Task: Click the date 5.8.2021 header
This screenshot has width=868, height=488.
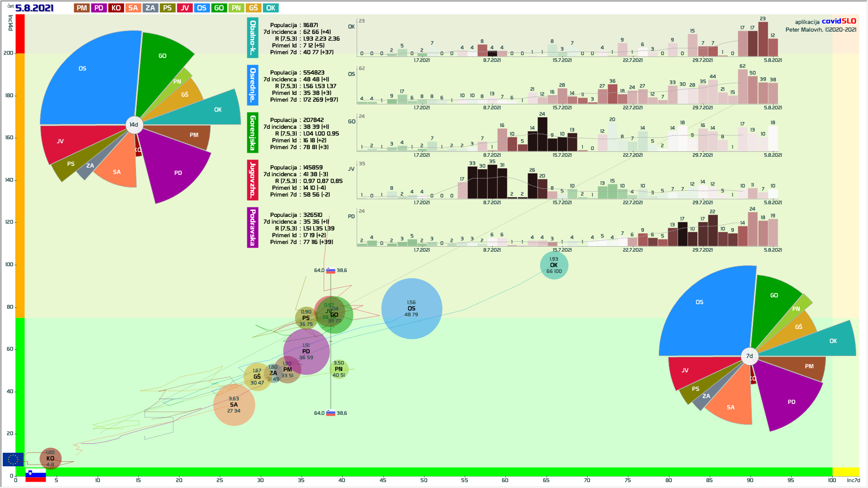Action: pyautogui.click(x=34, y=8)
